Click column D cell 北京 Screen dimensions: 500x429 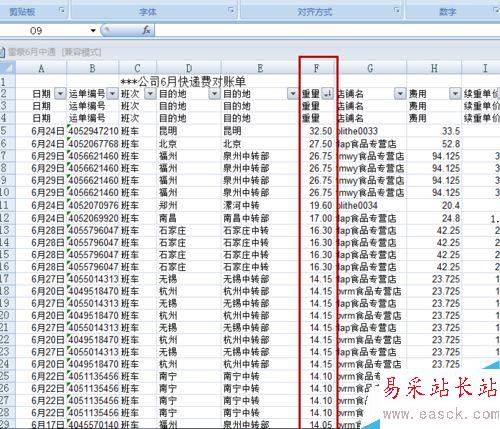tap(189, 144)
